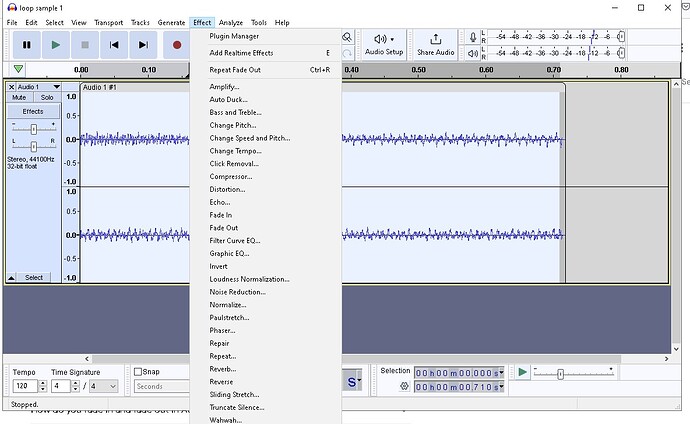Mute the Audio 1 track
The width and height of the screenshot is (690, 424).
coord(19,98)
